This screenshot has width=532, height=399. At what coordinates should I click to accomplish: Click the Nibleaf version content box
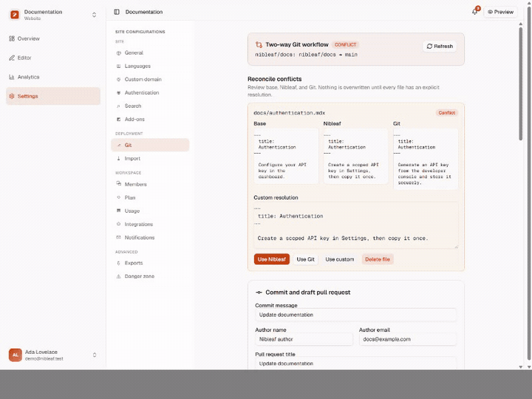coord(355,156)
